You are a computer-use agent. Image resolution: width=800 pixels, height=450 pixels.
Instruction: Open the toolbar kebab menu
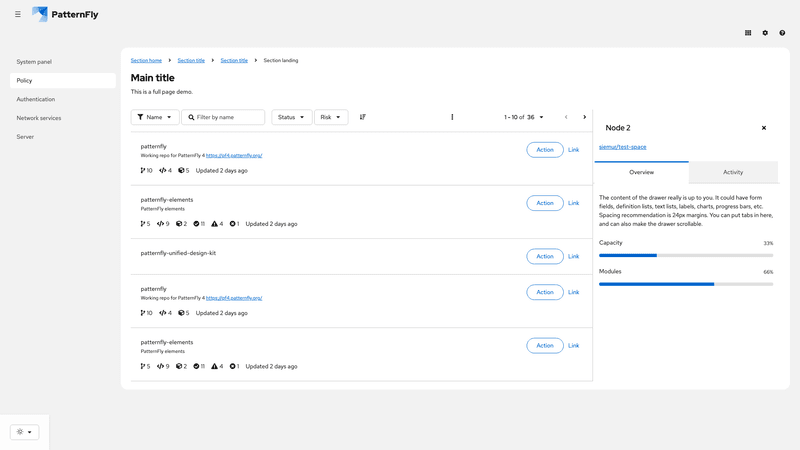(x=452, y=117)
